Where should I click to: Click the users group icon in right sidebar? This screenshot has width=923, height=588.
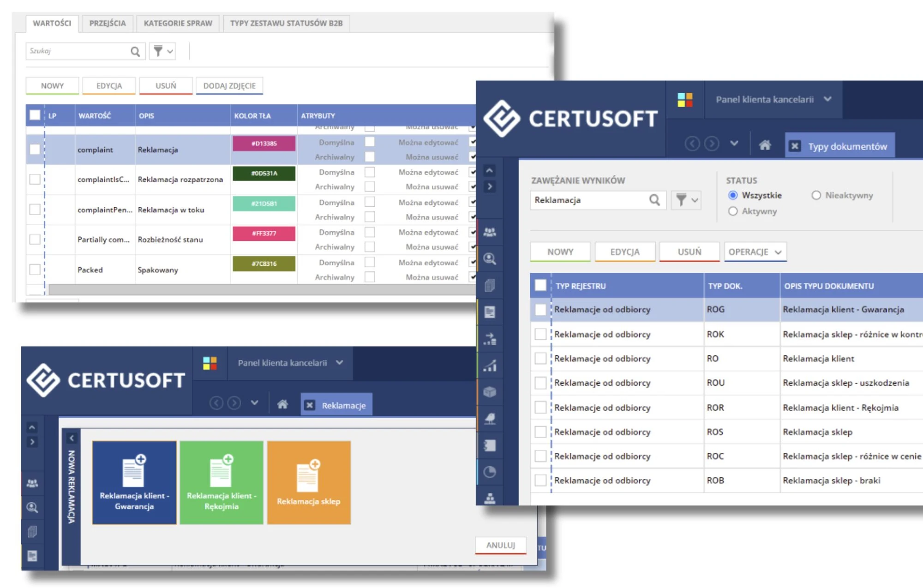tap(490, 232)
